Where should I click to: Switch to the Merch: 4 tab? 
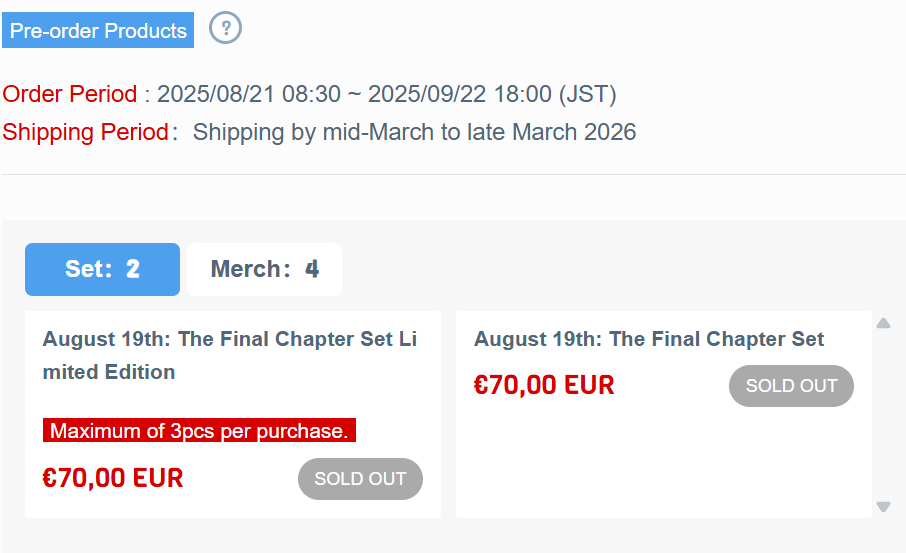(x=265, y=269)
